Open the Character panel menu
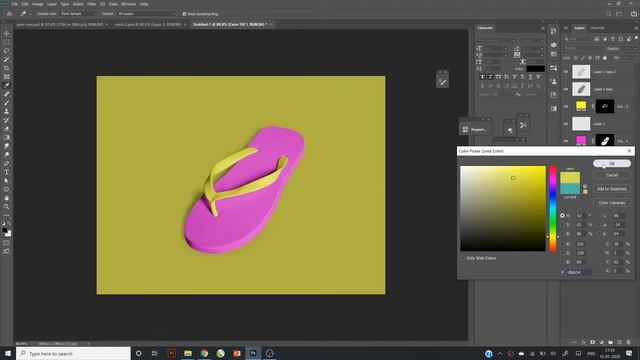The image size is (640, 360). point(542,28)
